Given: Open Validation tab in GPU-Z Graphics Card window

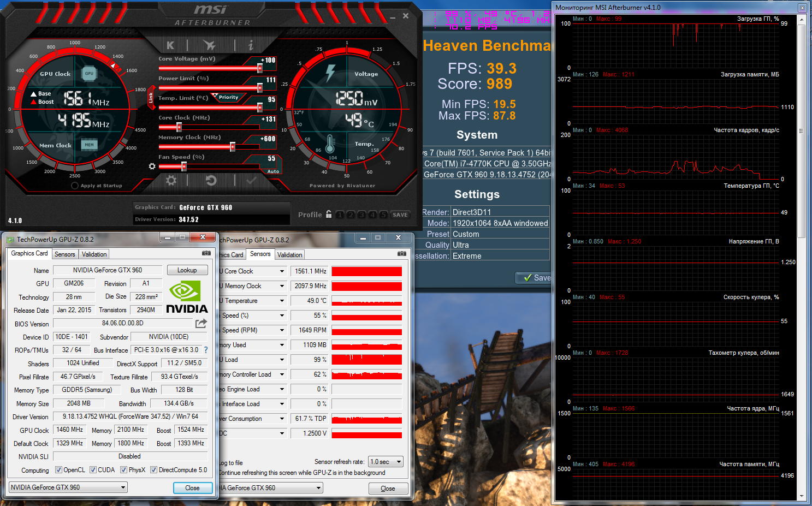Looking at the screenshot, I should click(x=94, y=254).
